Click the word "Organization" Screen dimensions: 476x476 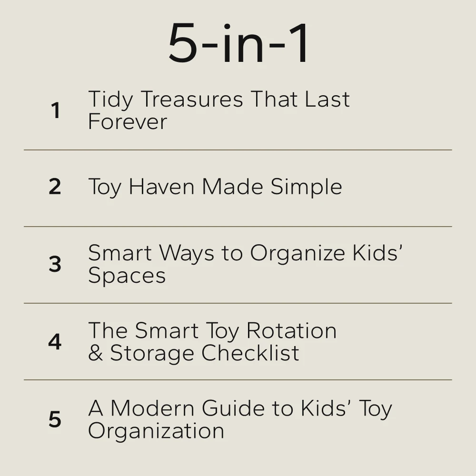pos(156,431)
